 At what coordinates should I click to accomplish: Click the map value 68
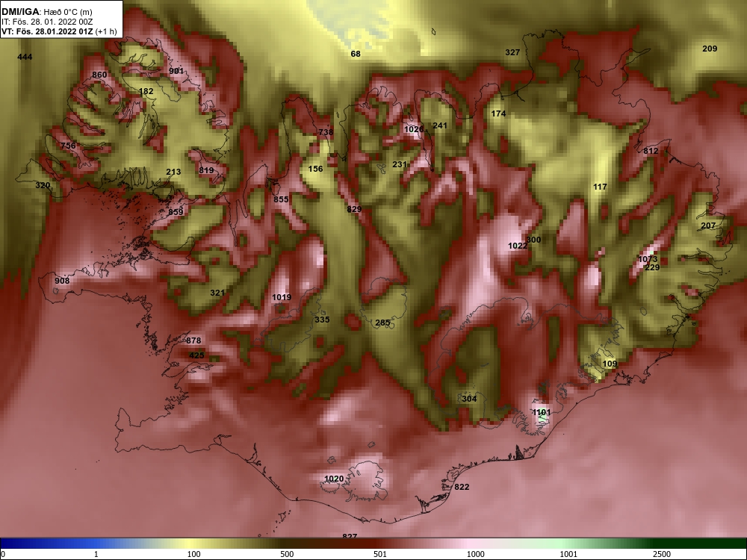[356, 54]
